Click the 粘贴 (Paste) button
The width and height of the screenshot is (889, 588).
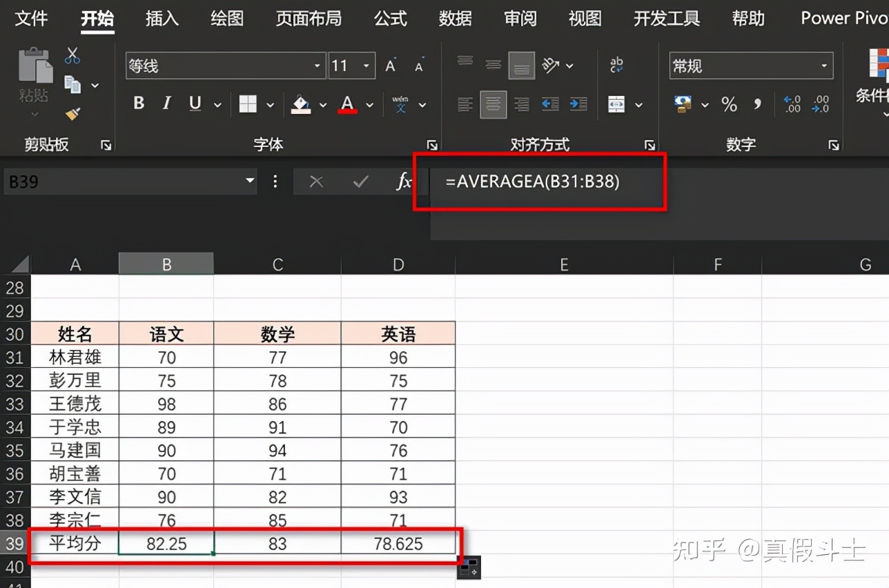point(34,76)
